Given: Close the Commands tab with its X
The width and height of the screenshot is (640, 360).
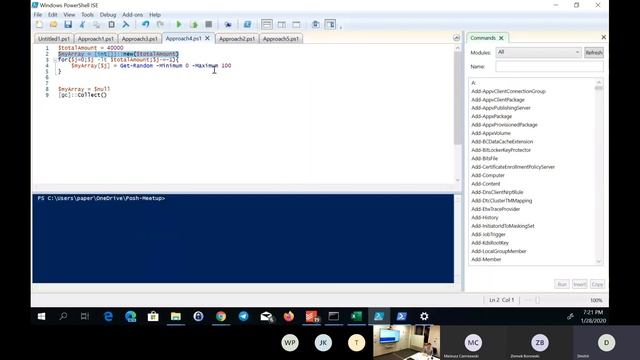Looking at the screenshot, I should click(501, 38).
